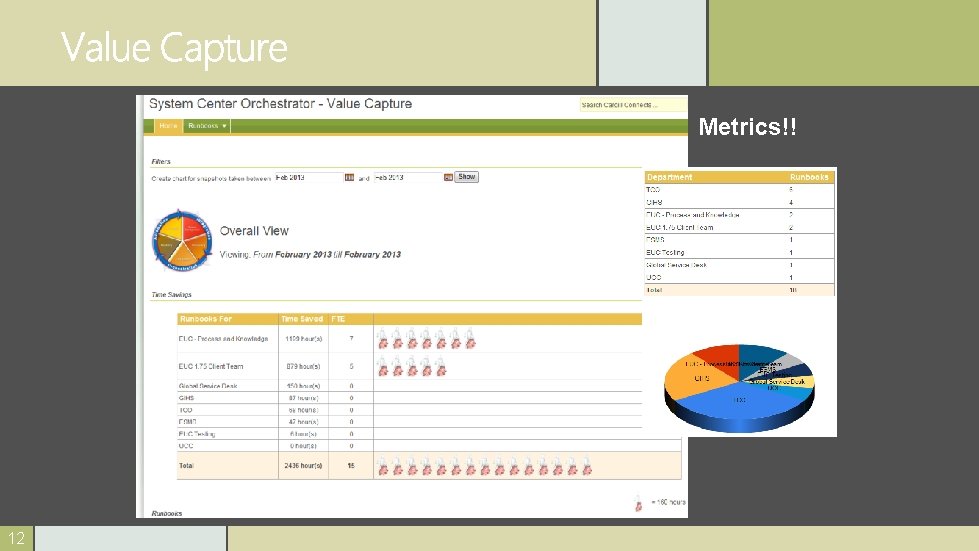The width and height of the screenshot is (979, 551).
Task: Select 'TCO' in the Department table
Action: coord(653,190)
